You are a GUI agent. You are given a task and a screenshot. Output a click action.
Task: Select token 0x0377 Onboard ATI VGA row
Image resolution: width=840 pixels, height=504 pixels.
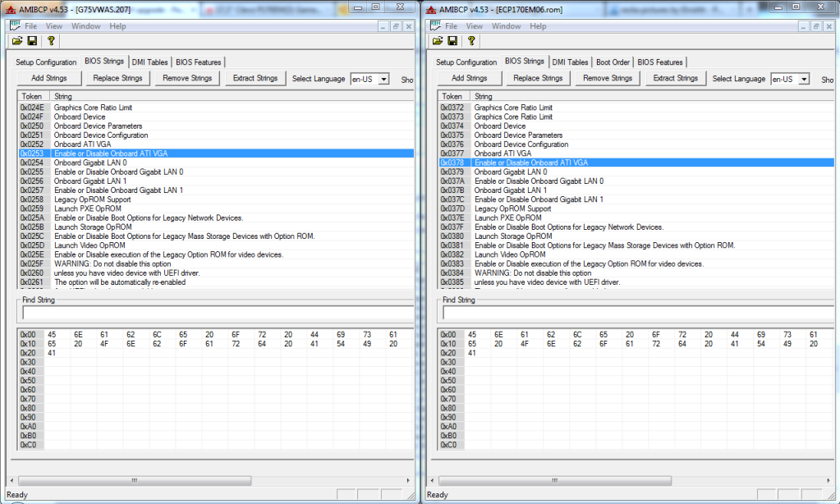636,153
